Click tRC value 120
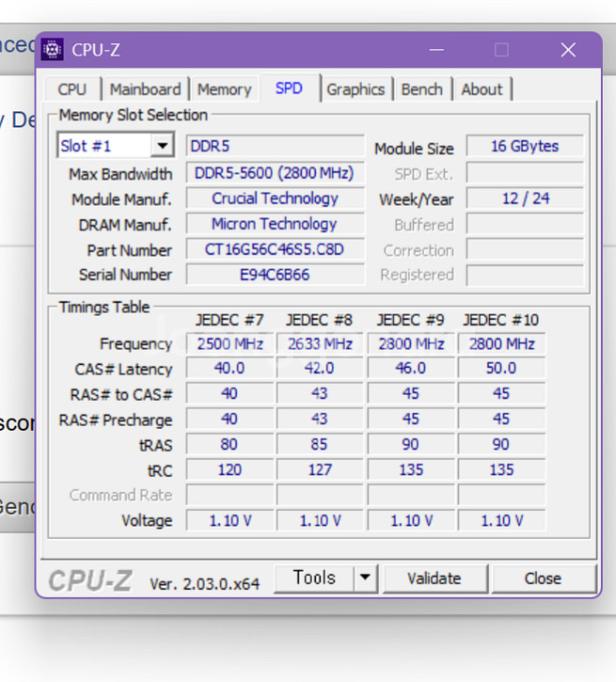The height and width of the screenshot is (682, 616). 230,469
